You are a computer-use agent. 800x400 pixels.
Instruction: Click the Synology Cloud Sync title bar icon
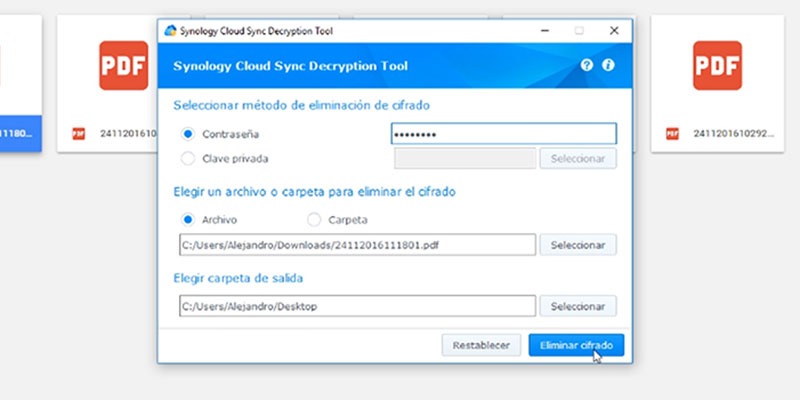(x=170, y=31)
